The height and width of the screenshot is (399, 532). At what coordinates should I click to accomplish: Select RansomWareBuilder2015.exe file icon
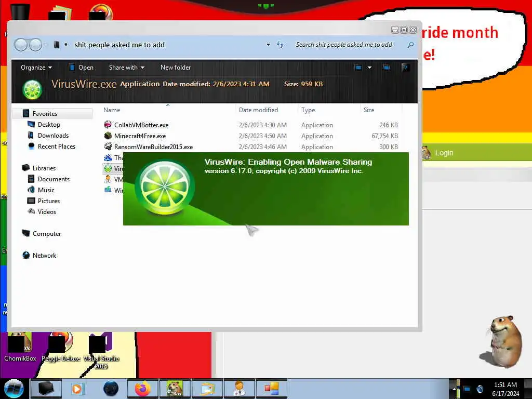[108, 147]
